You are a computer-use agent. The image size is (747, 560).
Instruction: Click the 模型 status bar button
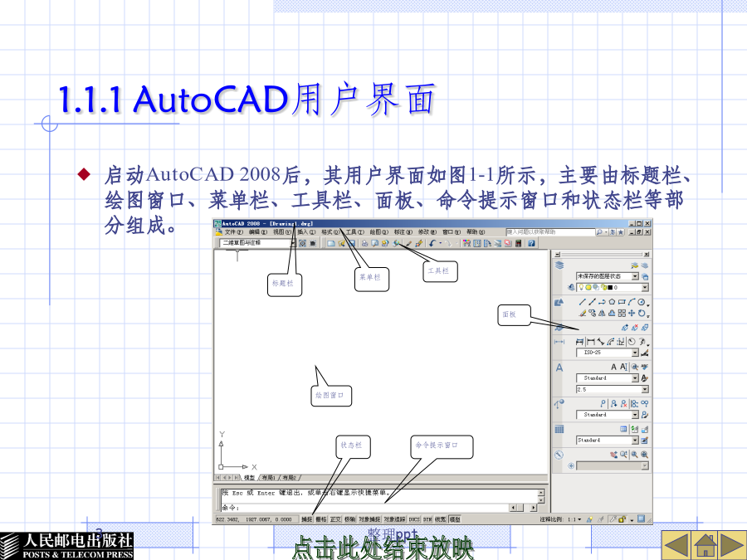pos(455,519)
